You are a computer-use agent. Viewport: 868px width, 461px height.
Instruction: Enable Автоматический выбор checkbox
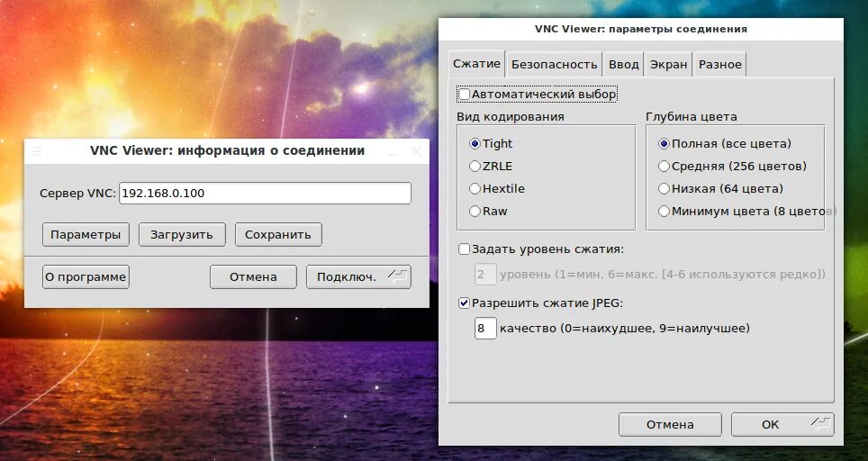click(464, 94)
